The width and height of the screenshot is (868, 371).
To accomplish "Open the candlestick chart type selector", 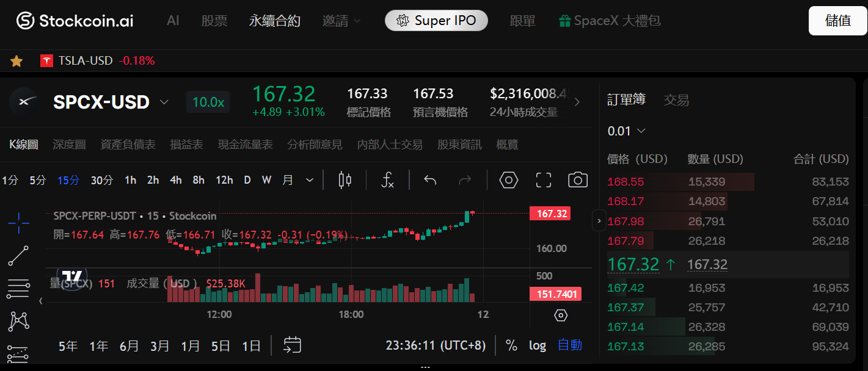I will 345,180.
